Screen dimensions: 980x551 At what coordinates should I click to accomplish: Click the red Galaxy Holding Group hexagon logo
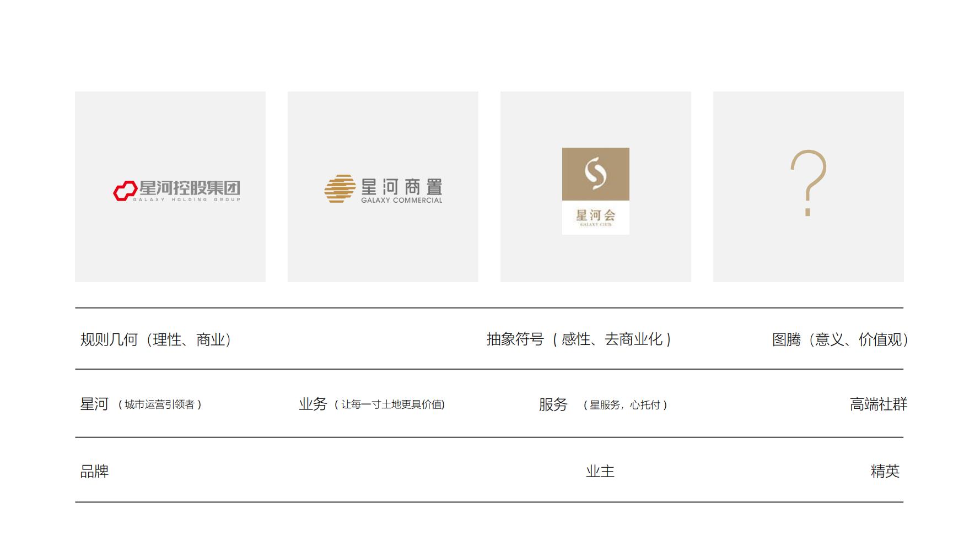[x=125, y=191]
